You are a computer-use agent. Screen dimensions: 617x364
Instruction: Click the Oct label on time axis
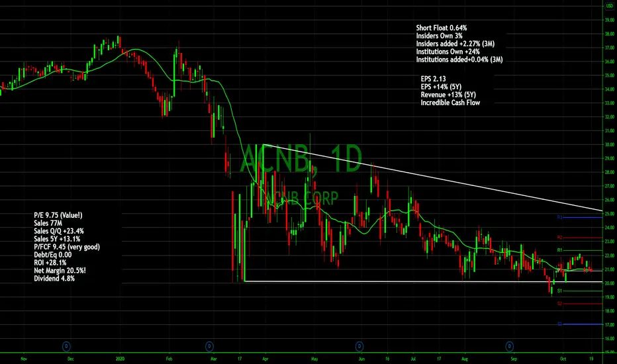pos(563,359)
